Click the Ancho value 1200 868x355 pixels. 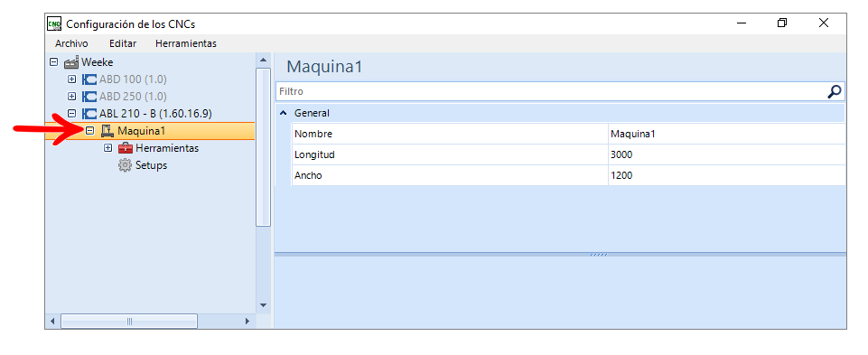[x=726, y=175]
